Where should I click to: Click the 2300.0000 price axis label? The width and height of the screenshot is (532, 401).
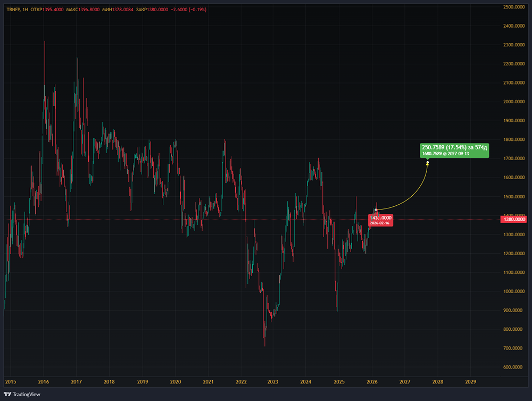click(x=514, y=45)
